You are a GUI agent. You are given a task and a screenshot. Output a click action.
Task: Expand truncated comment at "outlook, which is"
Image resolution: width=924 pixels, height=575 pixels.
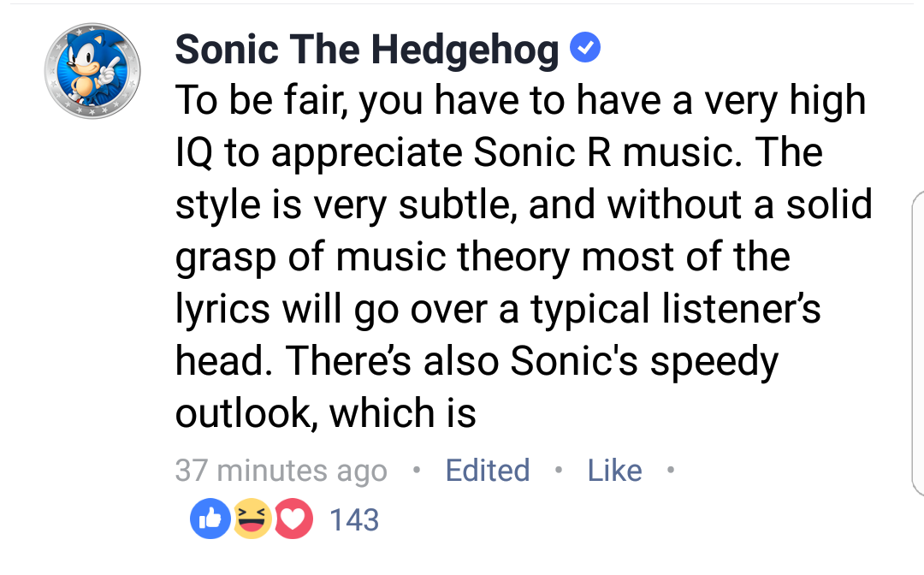click(325, 414)
